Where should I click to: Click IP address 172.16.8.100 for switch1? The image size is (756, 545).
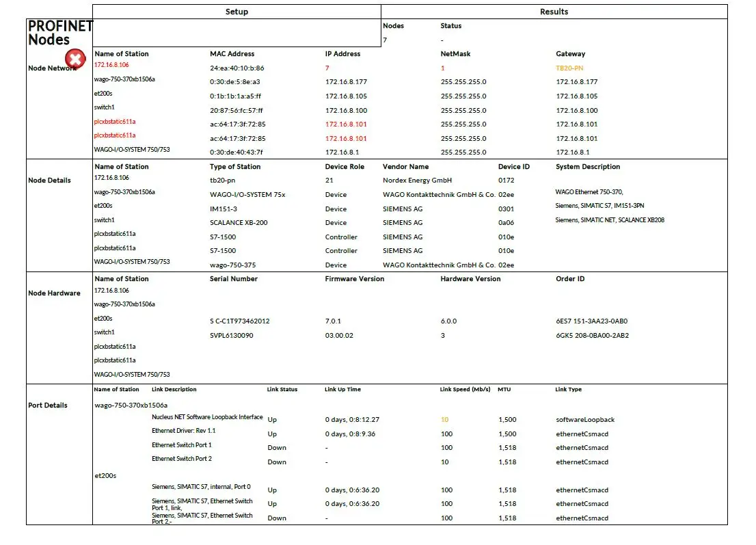pyautogui.click(x=346, y=111)
